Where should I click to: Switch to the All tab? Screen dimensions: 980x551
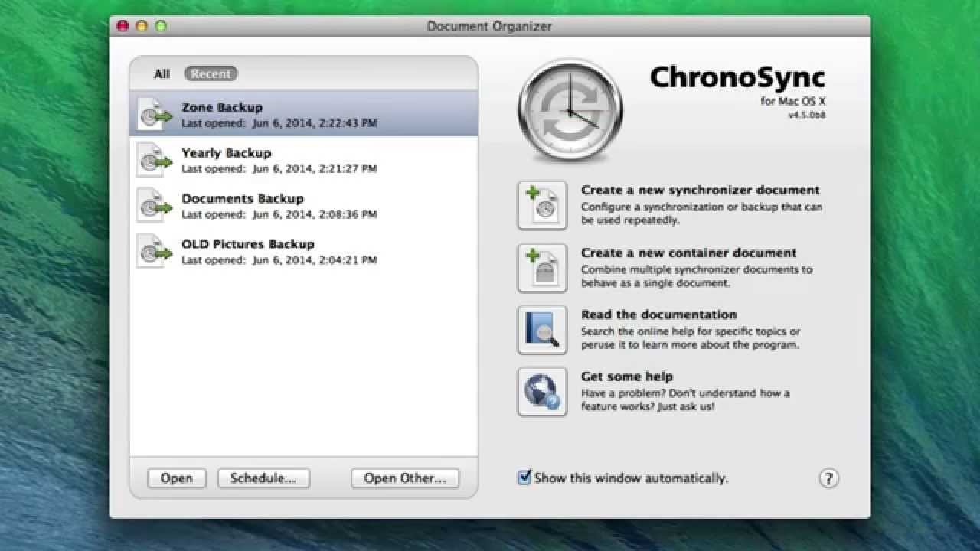pos(162,73)
